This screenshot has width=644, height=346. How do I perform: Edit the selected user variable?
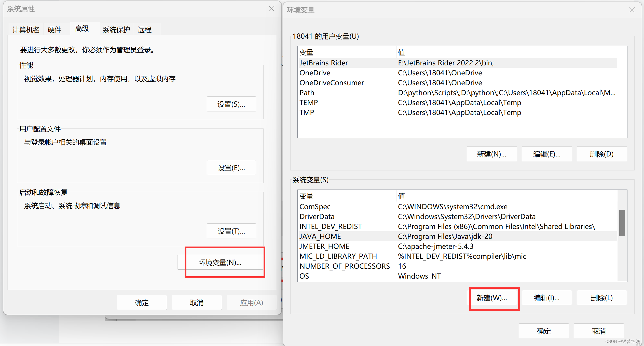point(546,154)
